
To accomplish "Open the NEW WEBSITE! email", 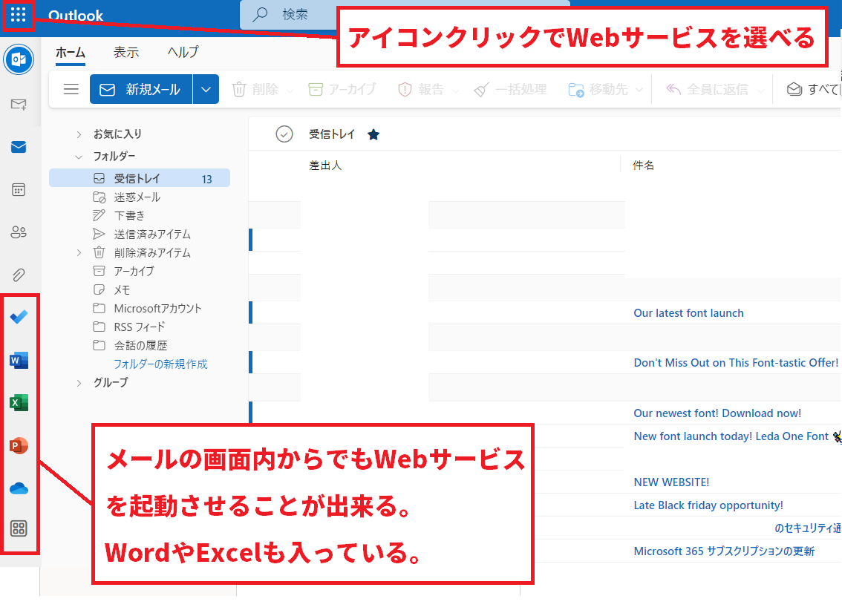I will [671, 482].
